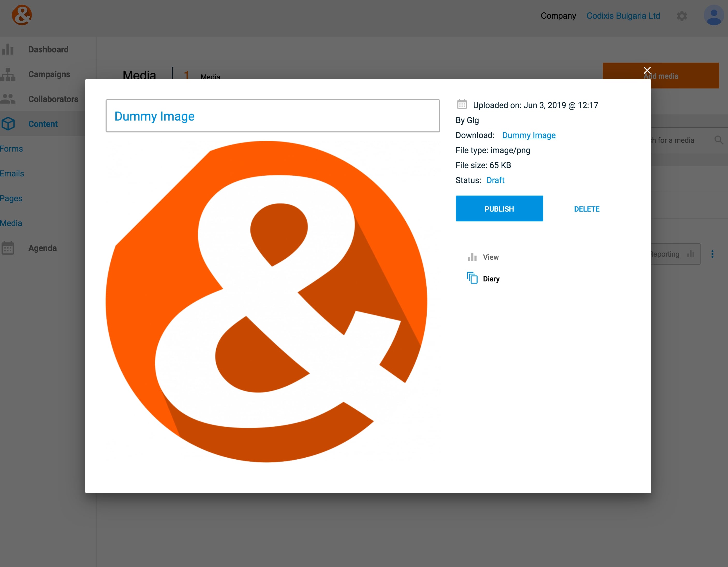The width and height of the screenshot is (728, 567).
Task: Open Collaborators in the sidebar
Action: point(53,99)
